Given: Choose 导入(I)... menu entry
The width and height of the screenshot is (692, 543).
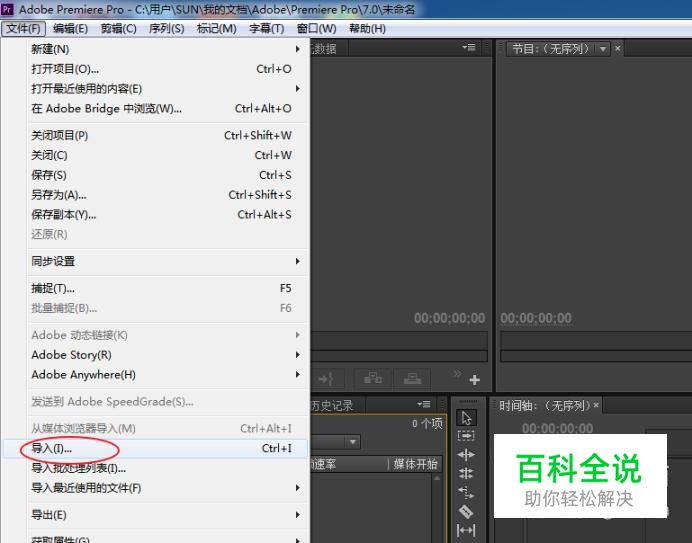Looking at the screenshot, I should click(155, 449).
